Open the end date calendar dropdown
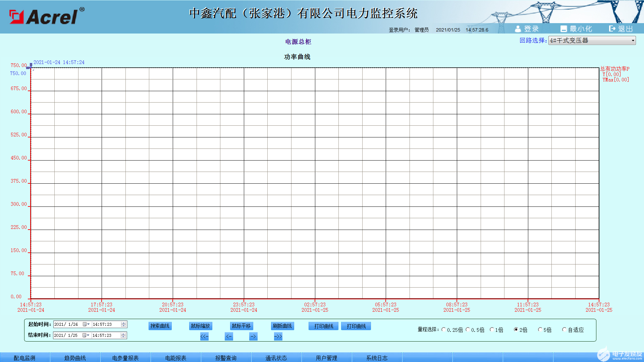The width and height of the screenshot is (644, 362). [x=86, y=336]
